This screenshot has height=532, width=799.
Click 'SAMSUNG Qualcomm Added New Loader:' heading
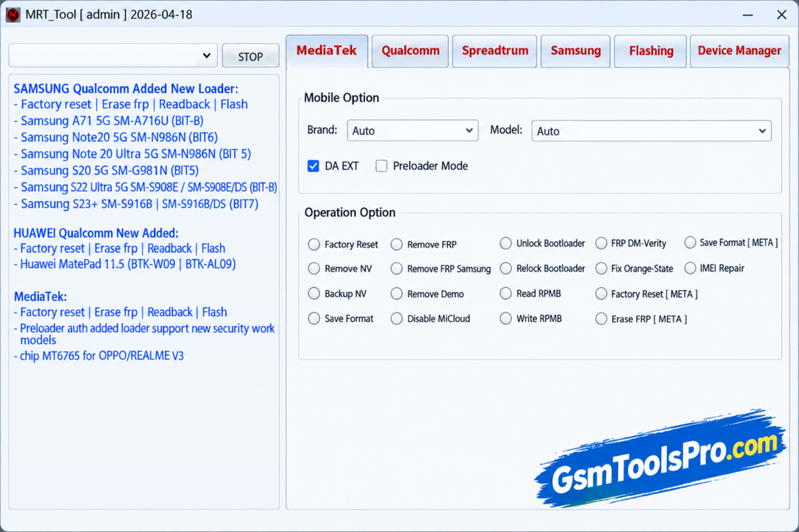[126, 89]
